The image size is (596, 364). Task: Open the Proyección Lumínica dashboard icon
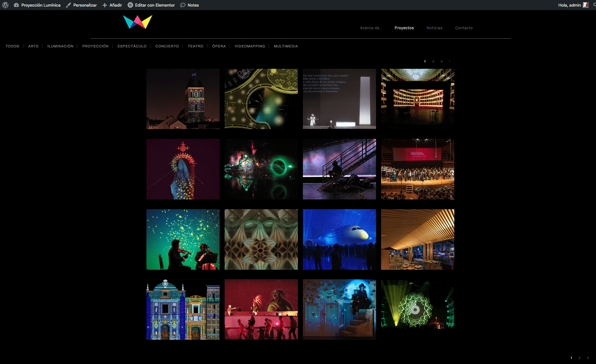tap(16, 5)
